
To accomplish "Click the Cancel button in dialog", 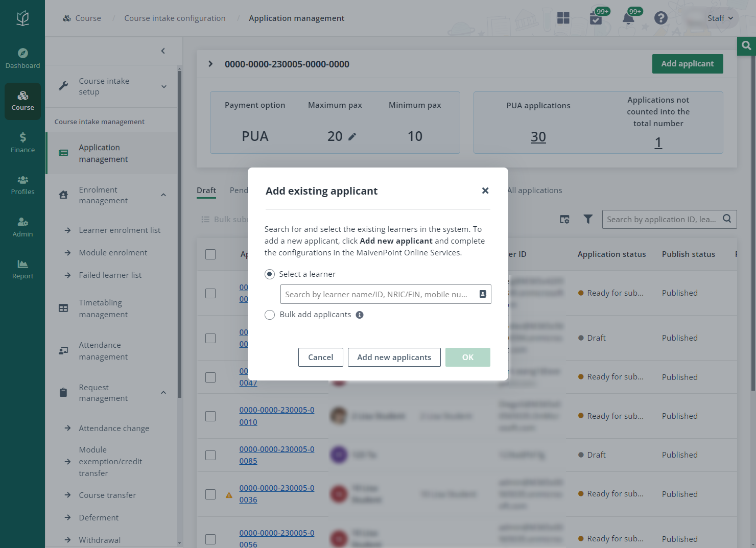I will tap(320, 358).
